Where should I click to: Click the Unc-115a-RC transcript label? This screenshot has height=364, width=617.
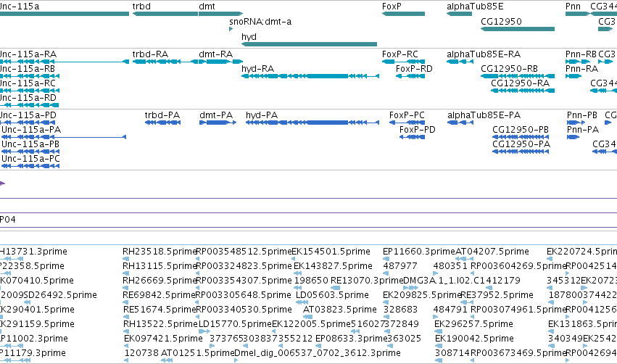click(x=28, y=83)
